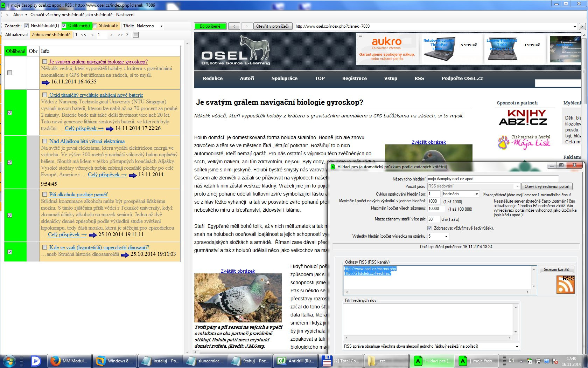Image resolution: width=588 pixels, height=368 pixels.
Task: Click the large RSS feed icon
Action: 565,284
